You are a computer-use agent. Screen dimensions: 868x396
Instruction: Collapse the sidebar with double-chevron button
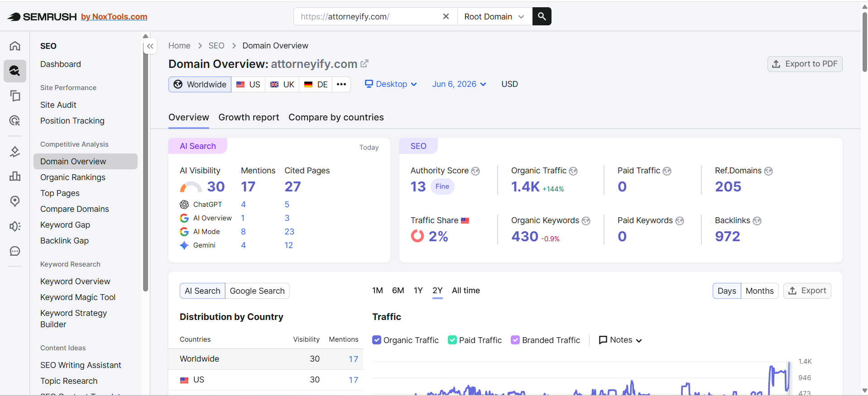pyautogui.click(x=150, y=46)
